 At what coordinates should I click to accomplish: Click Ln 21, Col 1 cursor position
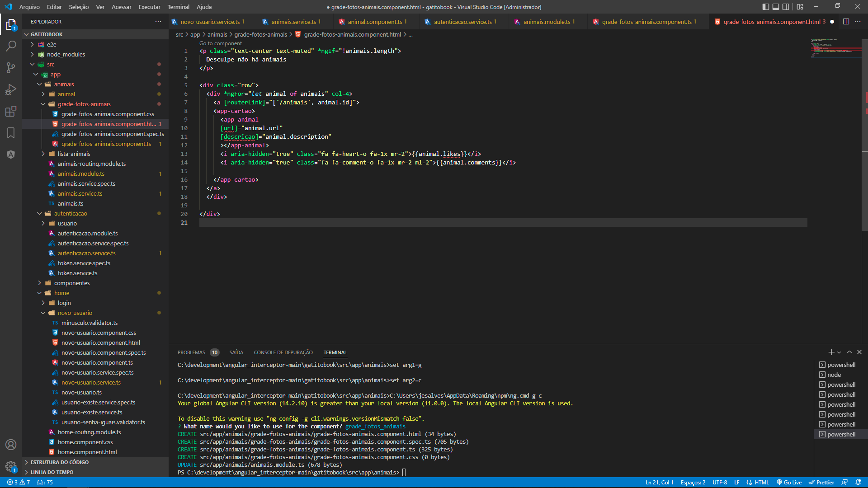click(x=659, y=483)
